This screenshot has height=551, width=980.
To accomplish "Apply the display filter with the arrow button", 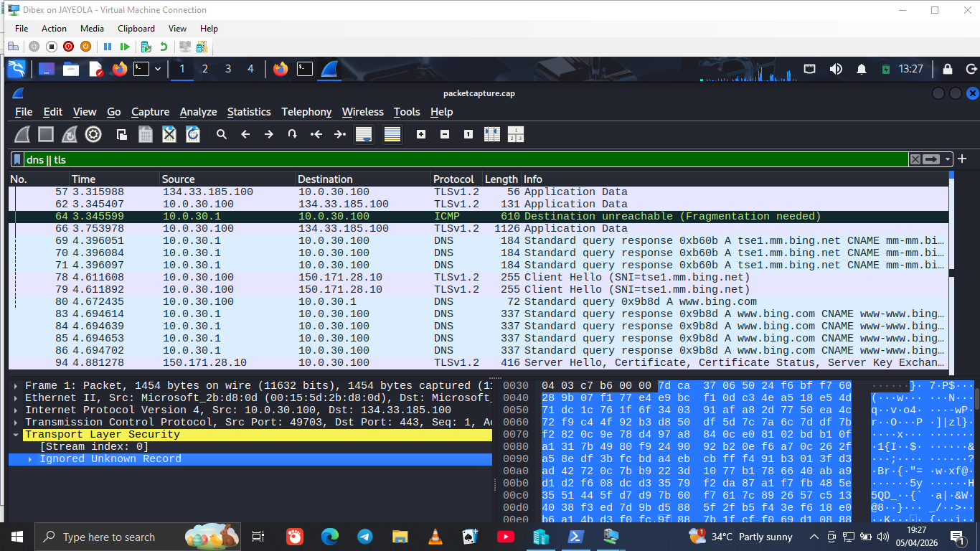I will [x=930, y=159].
